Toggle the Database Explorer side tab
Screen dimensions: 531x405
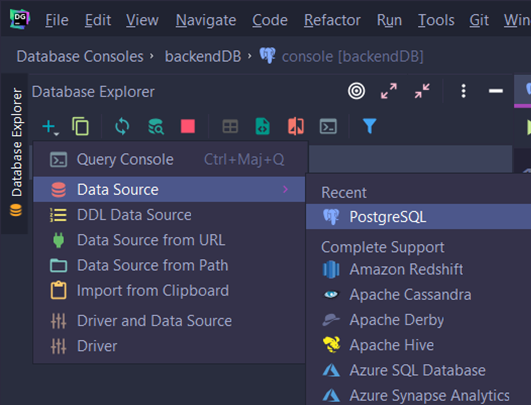click(16, 142)
